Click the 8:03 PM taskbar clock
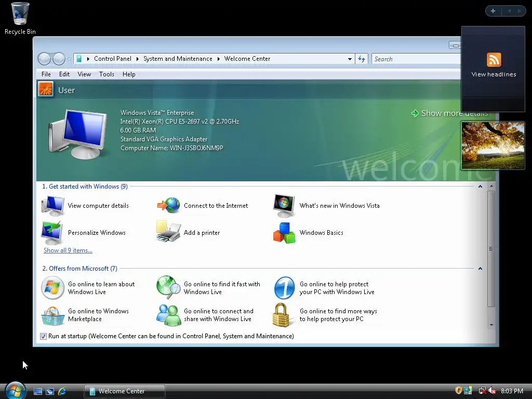 (512, 391)
